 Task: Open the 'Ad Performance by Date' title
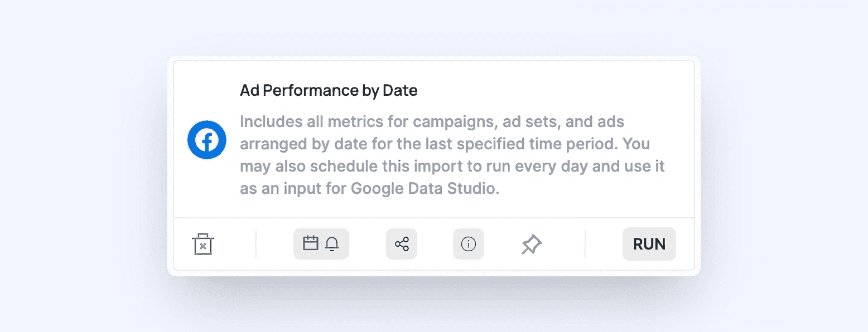tap(329, 90)
